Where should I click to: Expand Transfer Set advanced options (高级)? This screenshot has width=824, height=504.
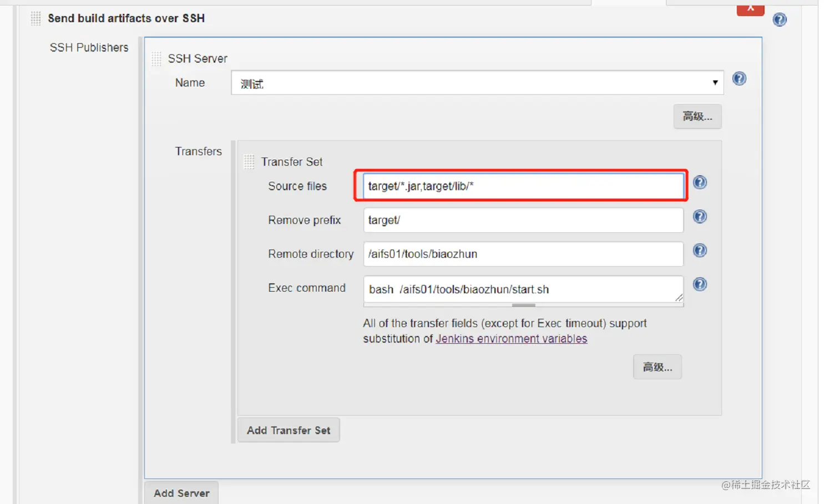pos(657,367)
